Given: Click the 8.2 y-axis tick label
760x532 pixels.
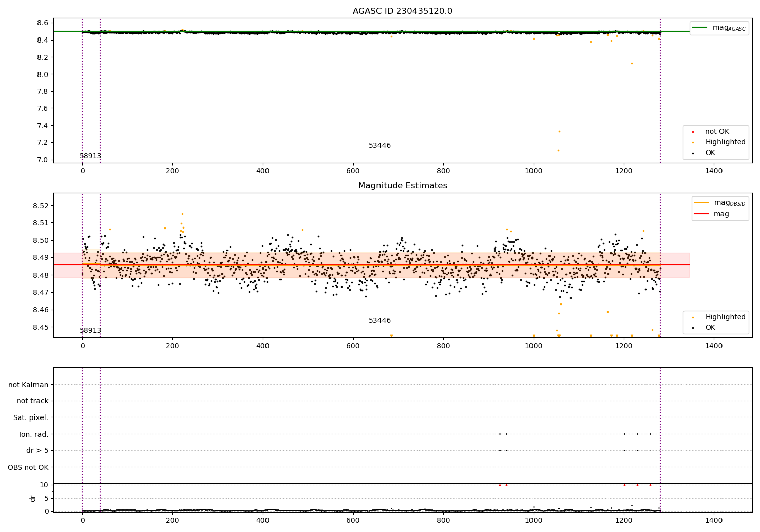Looking at the screenshot, I should [x=43, y=57].
